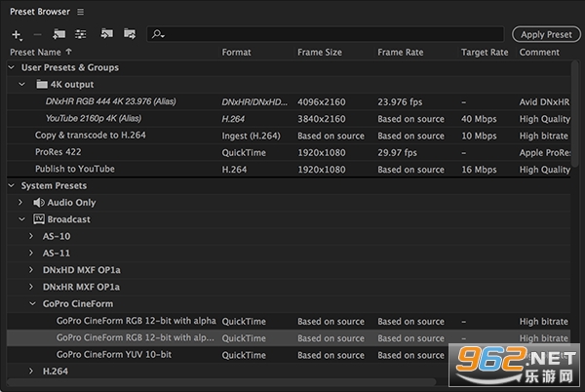The height and width of the screenshot is (392, 585).
Task: Expand the AS-11 preset folder
Action: coord(31,253)
